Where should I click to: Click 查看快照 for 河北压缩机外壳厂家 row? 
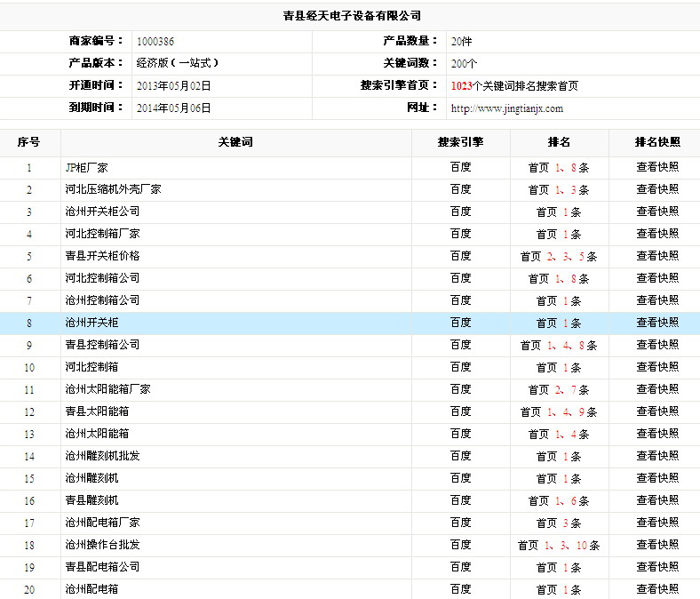coord(657,189)
